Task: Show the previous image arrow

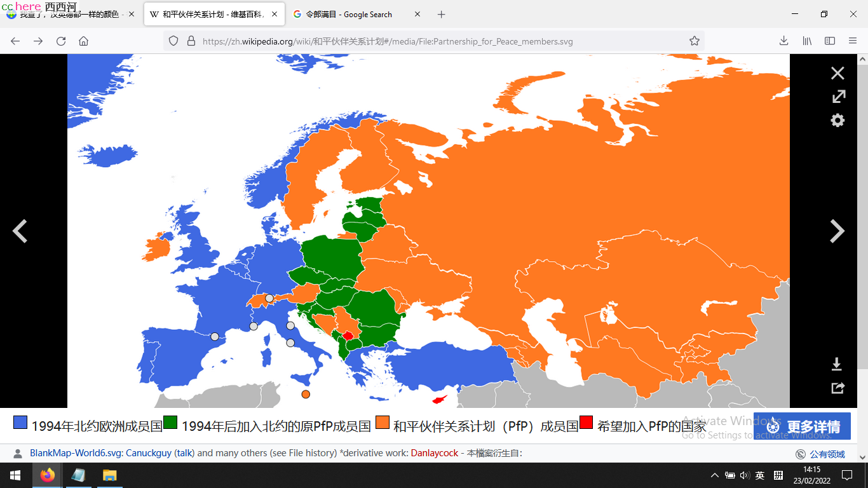Action: point(20,231)
